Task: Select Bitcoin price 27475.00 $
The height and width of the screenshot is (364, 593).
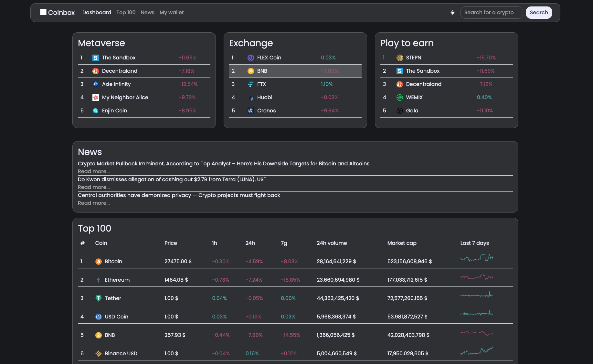Action: tap(178, 262)
